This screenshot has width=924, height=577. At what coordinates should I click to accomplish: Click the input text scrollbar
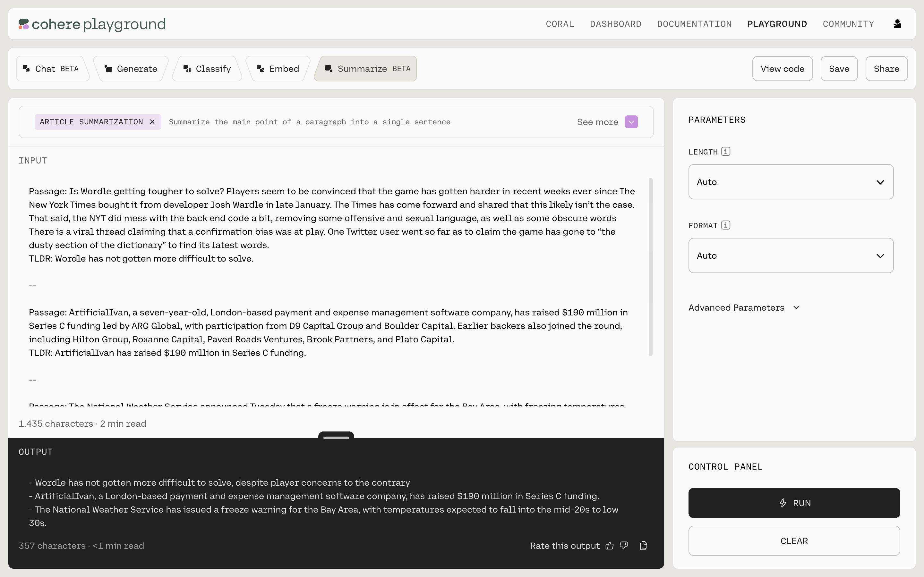point(651,267)
